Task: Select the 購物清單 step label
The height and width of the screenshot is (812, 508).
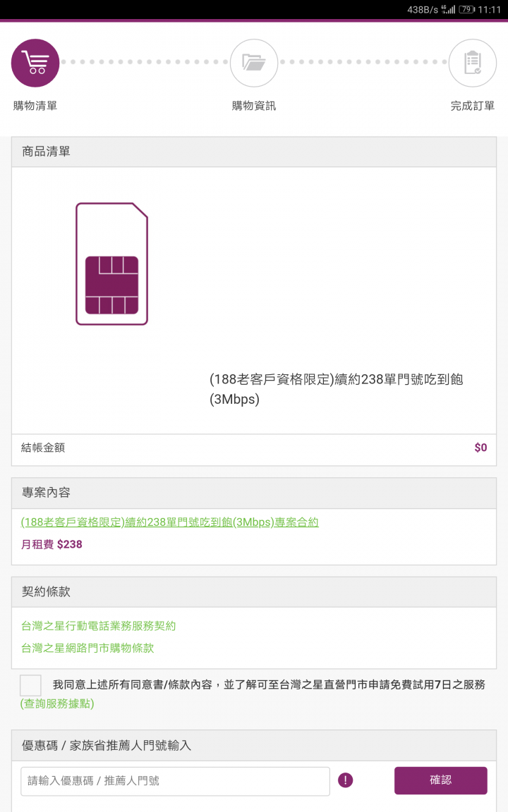Action: (x=35, y=106)
